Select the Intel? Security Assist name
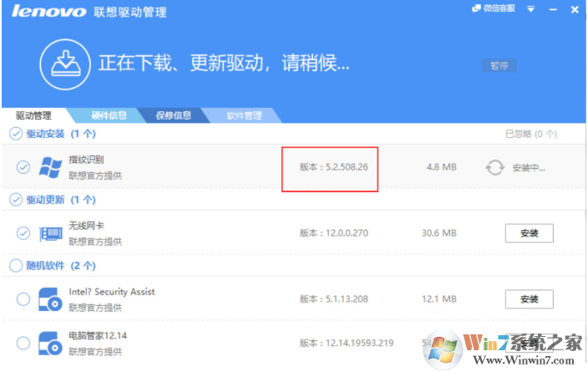The image size is (588, 372). pos(112,292)
